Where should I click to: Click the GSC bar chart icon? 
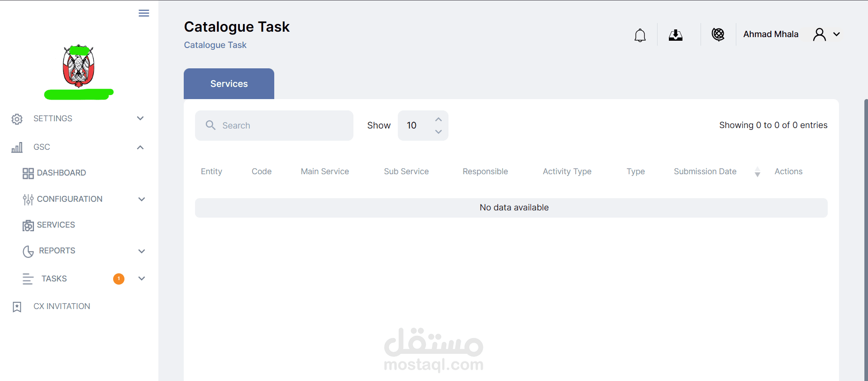click(17, 148)
